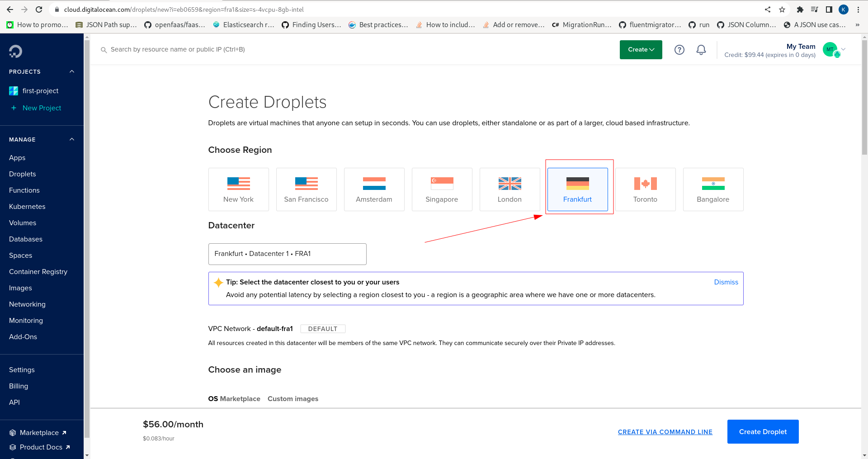Click the Create Droplet button
Viewport: 868px width, 459px height.
tap(763, 432)
